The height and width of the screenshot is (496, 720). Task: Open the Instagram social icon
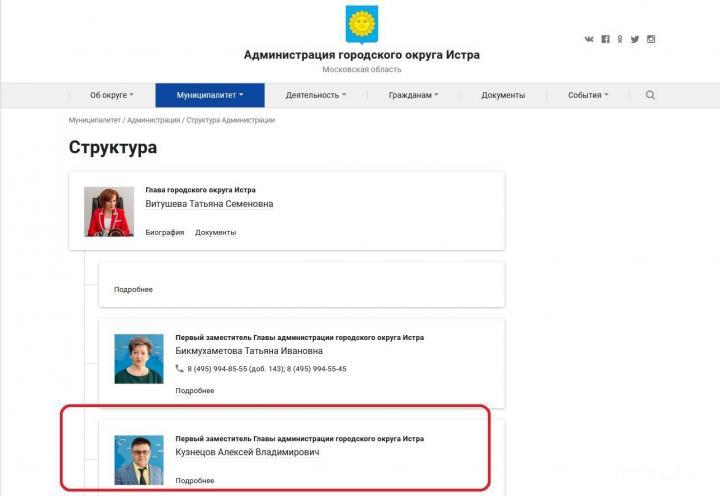pyautogui.click(x=651, y=39)
